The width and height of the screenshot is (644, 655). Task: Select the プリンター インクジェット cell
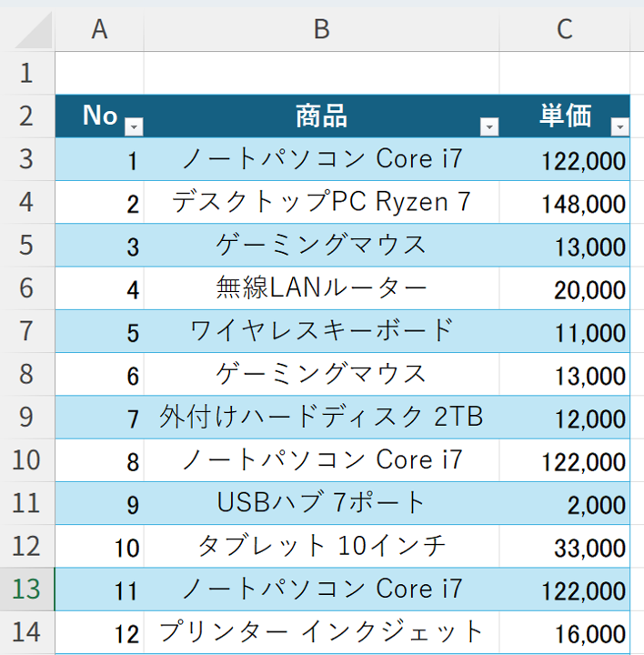coord(321,631)
